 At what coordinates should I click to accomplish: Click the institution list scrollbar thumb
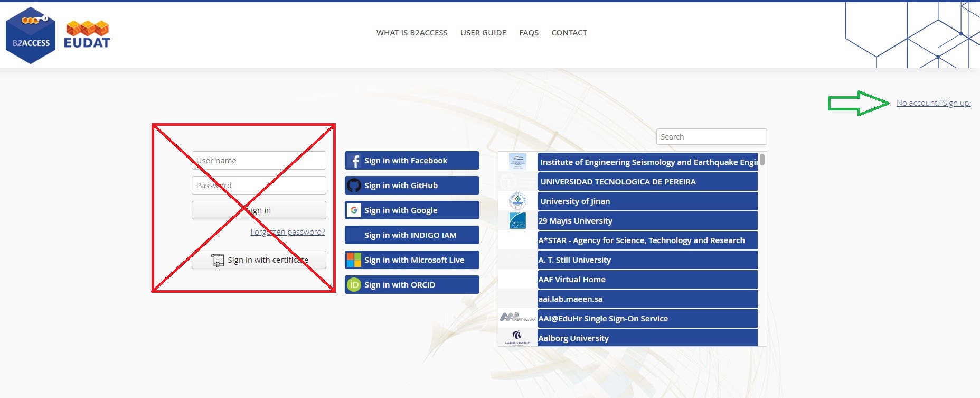coord(762,160)
